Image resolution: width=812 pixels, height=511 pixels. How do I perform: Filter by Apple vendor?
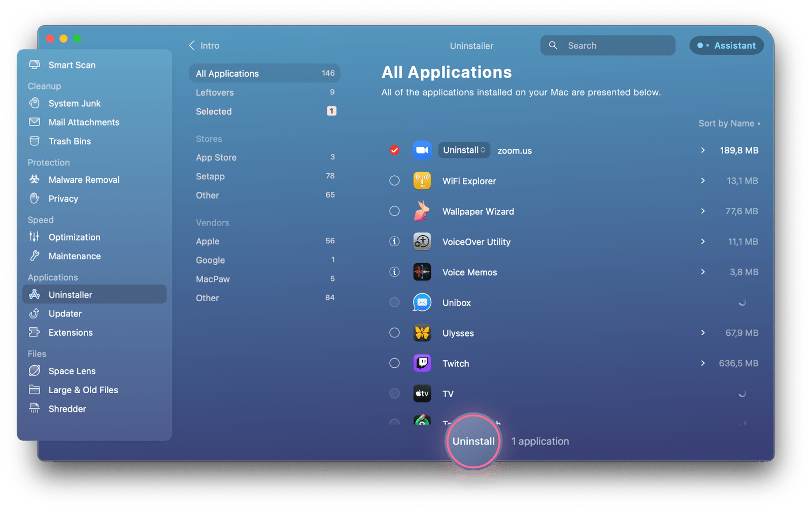[264, 241]
